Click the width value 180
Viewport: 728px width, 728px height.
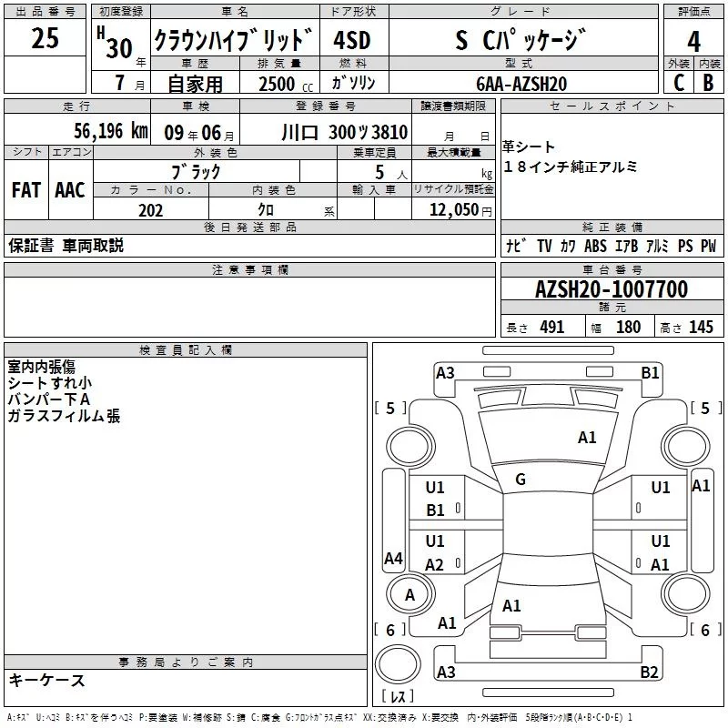coord(628,327)
